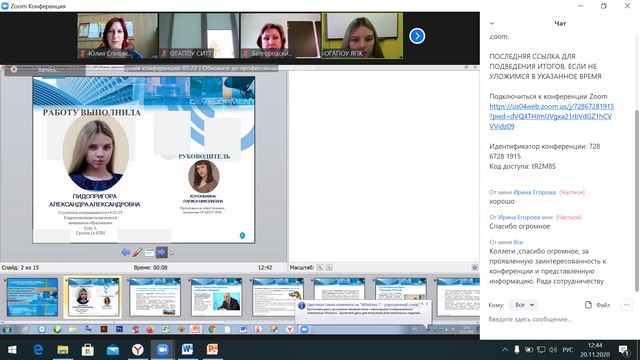Open the Zoom conference link in chat

click(551, 116)
